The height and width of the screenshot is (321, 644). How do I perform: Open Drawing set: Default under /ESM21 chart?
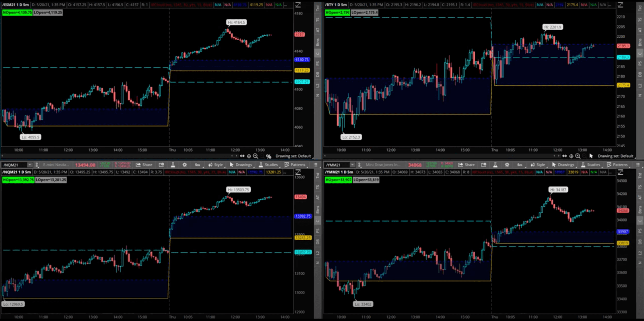(x=293, y=156)
